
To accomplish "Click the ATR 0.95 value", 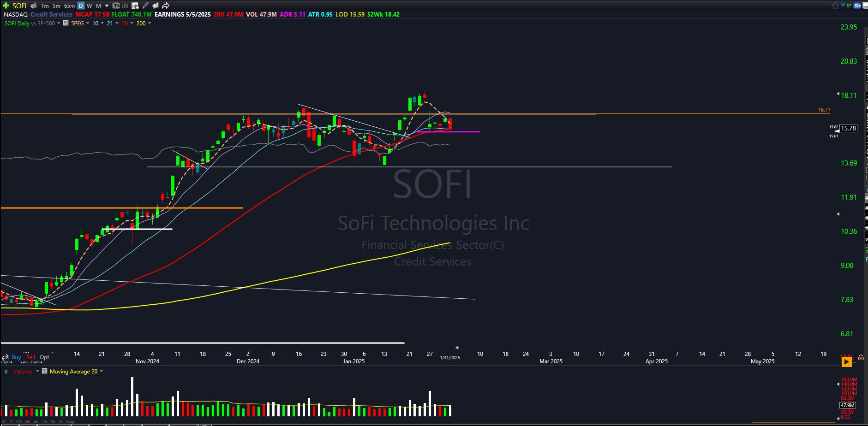I will pyautogui.click(x=320, y=14).
